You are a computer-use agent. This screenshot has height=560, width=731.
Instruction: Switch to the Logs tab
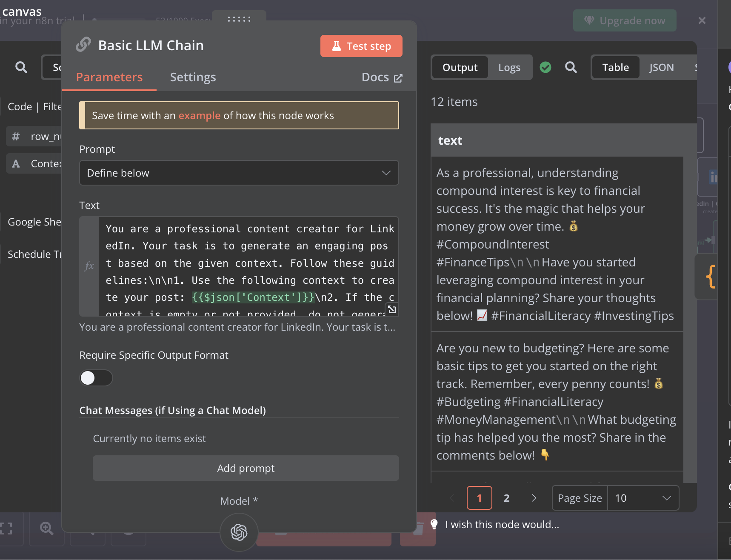(x=509, y=67)
